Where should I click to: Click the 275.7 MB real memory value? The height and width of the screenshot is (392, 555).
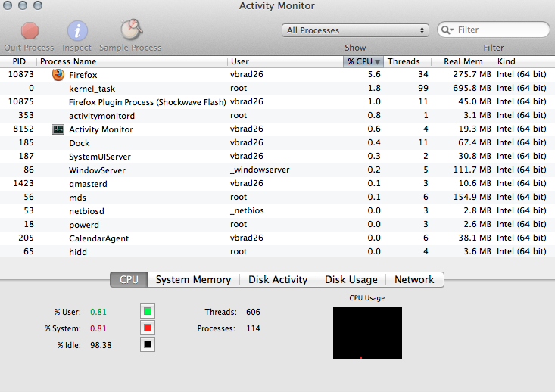pyautogui.click(x=472, y=74)
